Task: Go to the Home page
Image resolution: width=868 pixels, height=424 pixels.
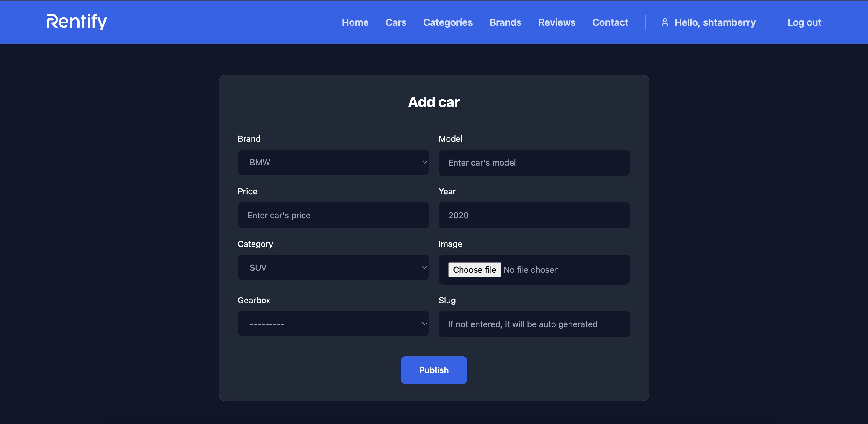Action: (355, 22)
